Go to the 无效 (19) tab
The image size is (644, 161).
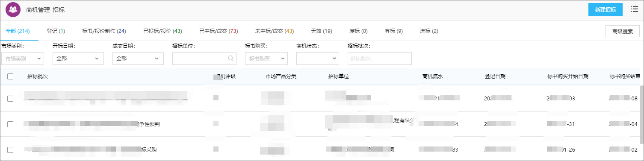[x=322, y=31]
